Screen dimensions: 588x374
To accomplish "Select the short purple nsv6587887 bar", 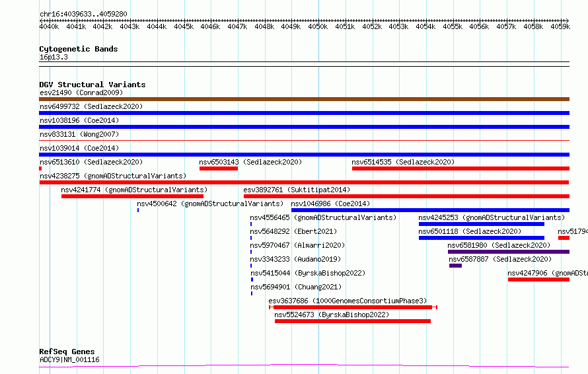I will (x=456, y=266).
